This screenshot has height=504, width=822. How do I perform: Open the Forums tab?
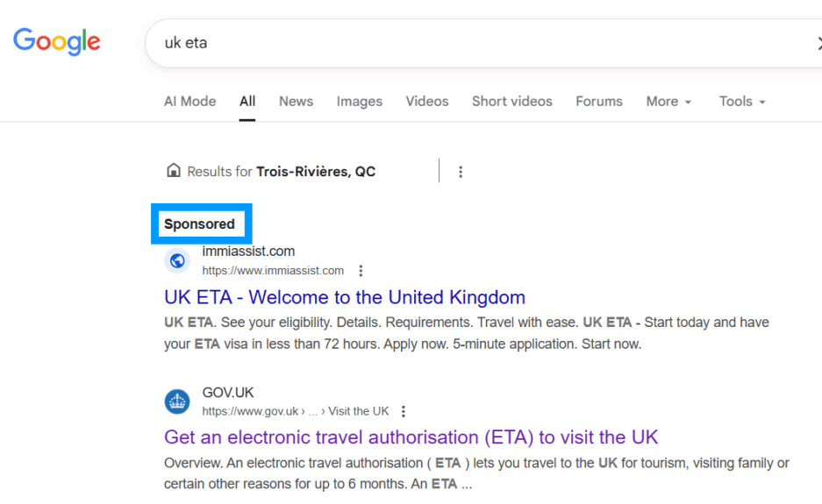598,101
